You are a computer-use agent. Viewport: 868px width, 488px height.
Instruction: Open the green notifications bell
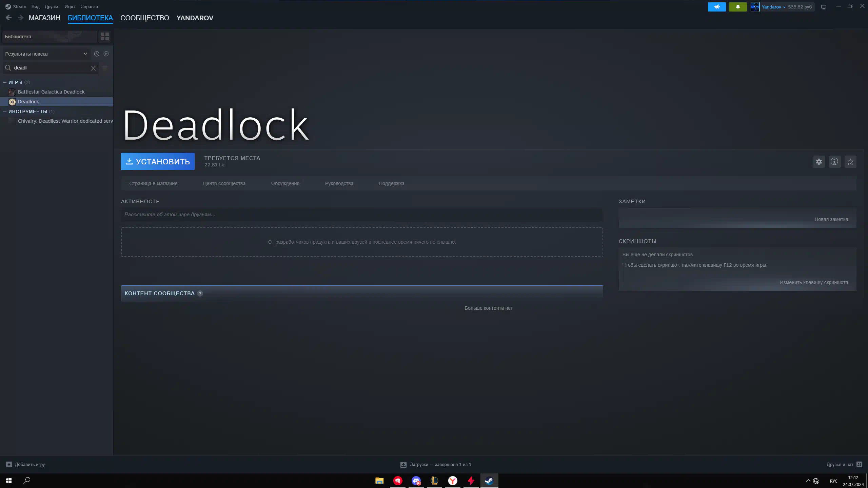pyautogui.click(x=738, y=7)
